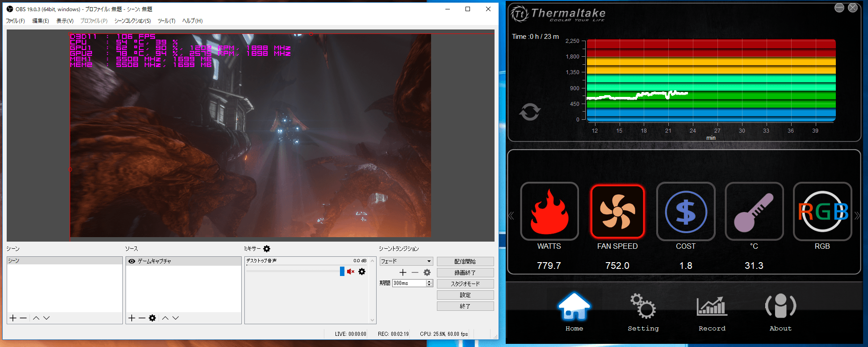Click the スタジオモード button
This screenshot has width=868, height=347.
pos(465,284)
